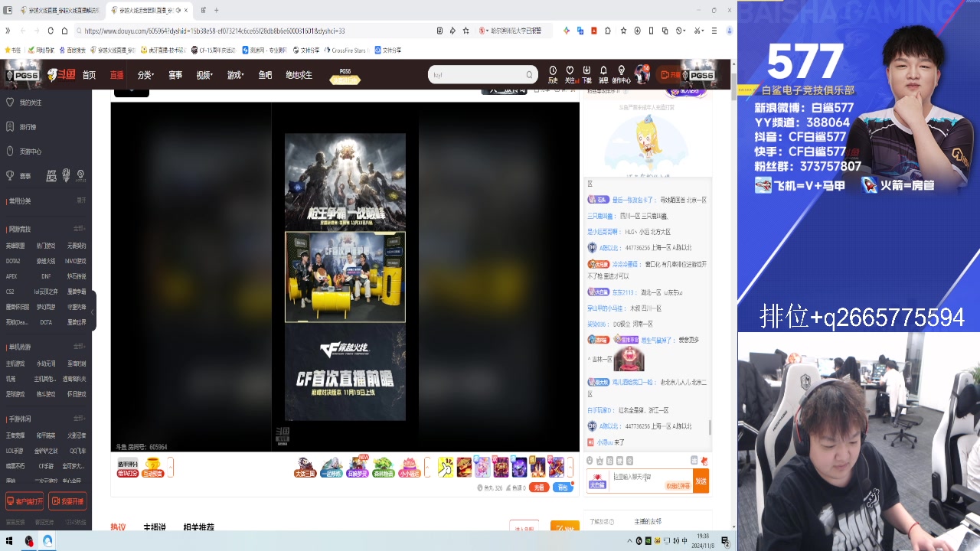Open the Douyu download icon
The height and width of the screenshot is (551, 980).
click(586, 73)
